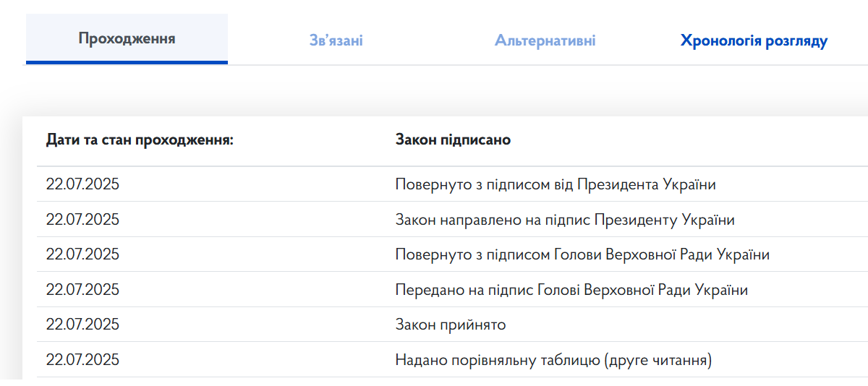Click the 'Закон підписано' status header
This screenshot has height=386, width=868.
tap(453, 140)
